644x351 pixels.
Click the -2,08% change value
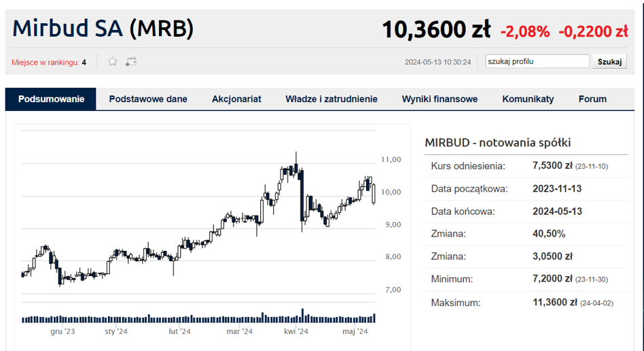pos(525,31)
